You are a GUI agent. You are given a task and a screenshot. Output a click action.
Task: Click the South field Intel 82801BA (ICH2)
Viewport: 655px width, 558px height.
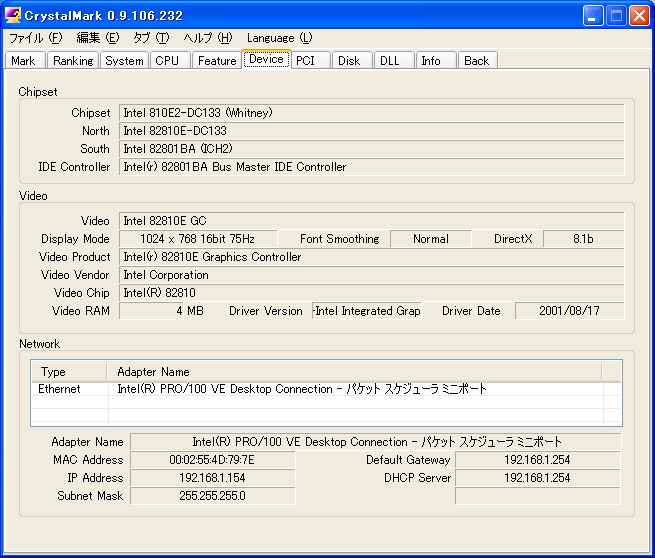point(371,149)
